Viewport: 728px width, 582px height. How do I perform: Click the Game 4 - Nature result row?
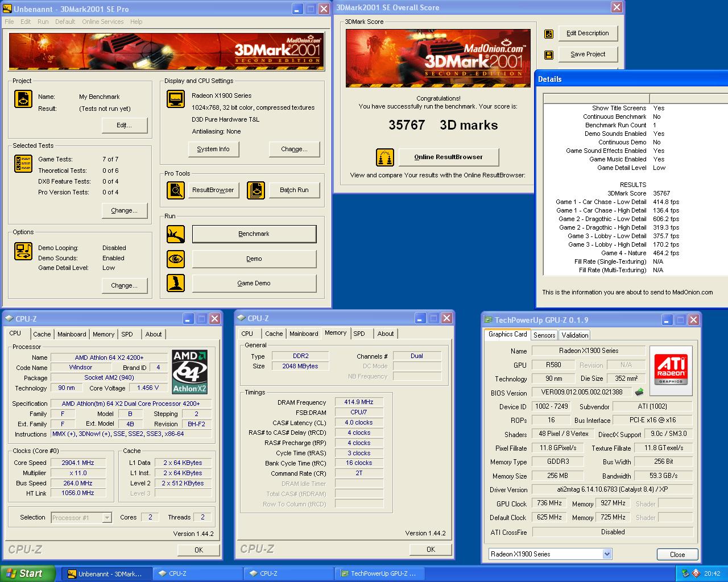point(635,253)
